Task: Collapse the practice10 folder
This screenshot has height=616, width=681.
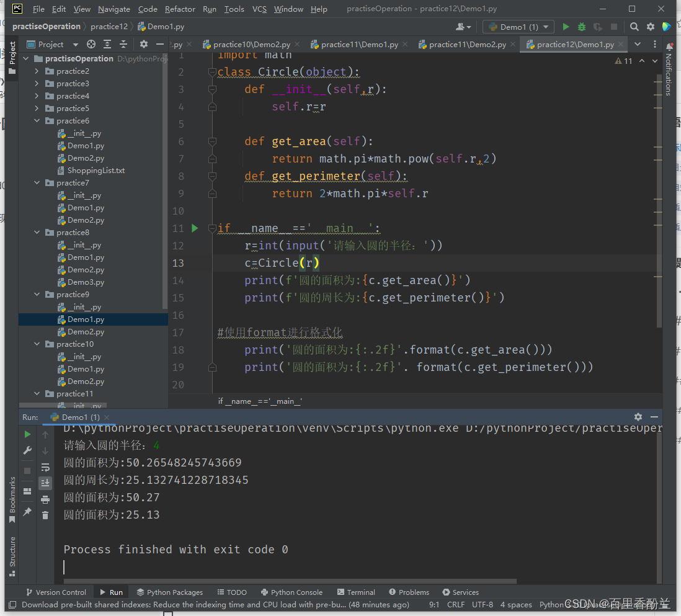Action: click(37, 344)
